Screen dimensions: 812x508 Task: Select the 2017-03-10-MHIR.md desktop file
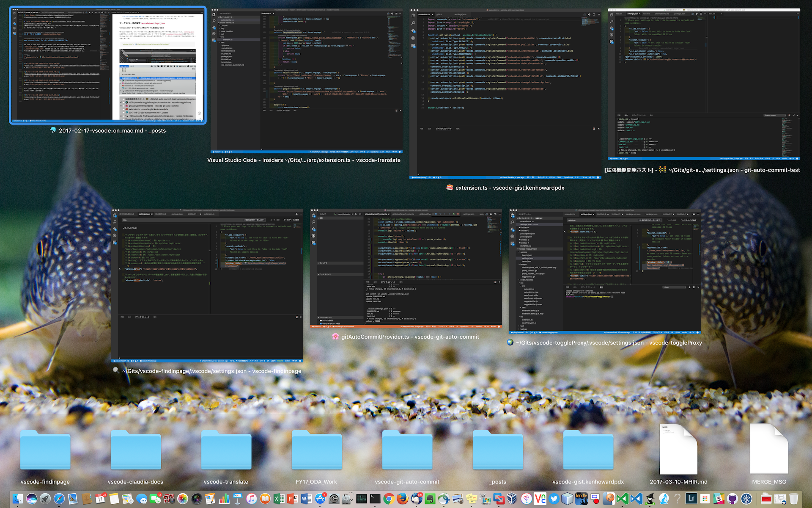pos(678,451)
